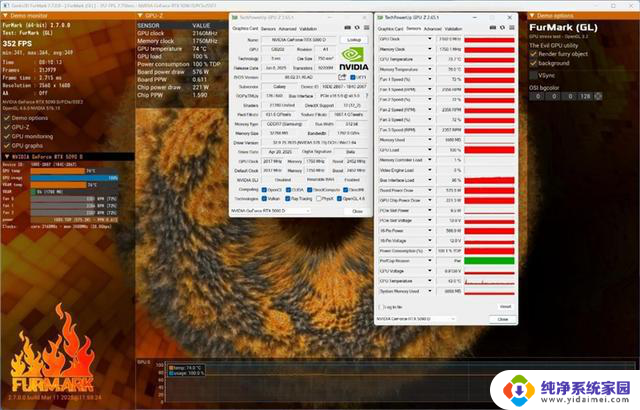The height and width of the screenshot is (410, 640).
Task: Click refresh icon in left GPU-Z window
Action: [x=357, y=28]
